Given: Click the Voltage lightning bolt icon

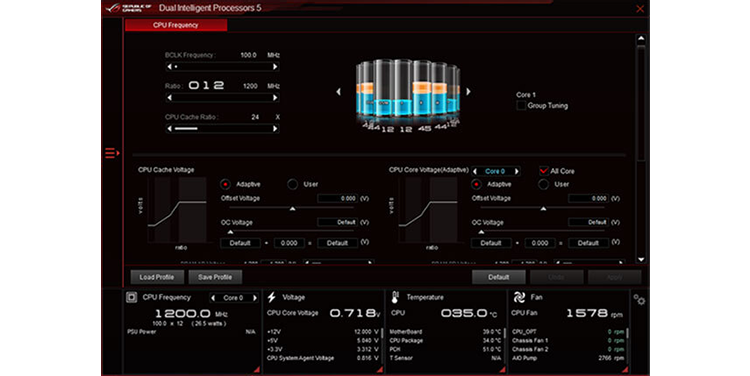Looking at the screenshot, I should [272, 298].
